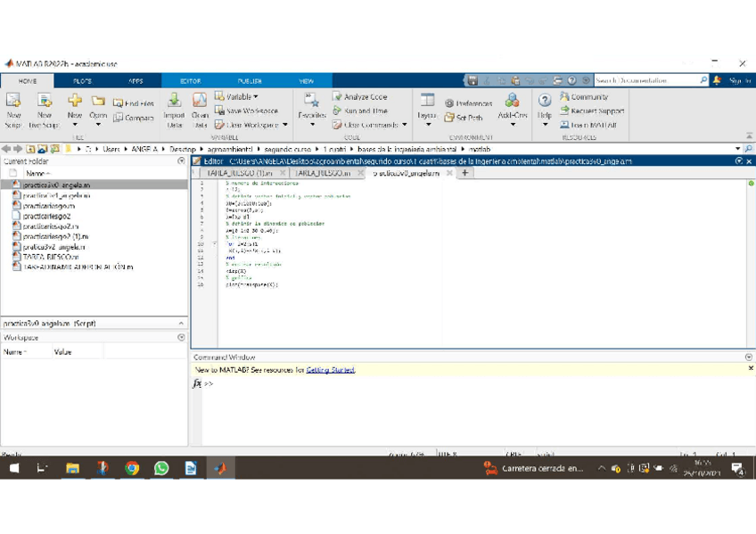Image resolution: width=756 pixels, height=534 pixels.
Task: Close the Getting Started notification banner
Action: point(750,368)
